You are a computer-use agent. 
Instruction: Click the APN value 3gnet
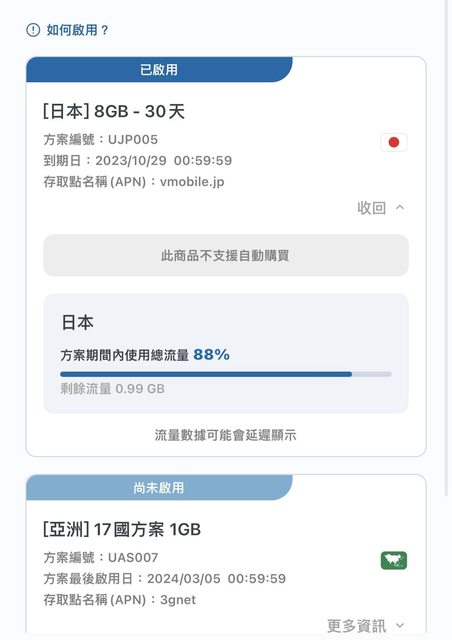coord(178,600)
